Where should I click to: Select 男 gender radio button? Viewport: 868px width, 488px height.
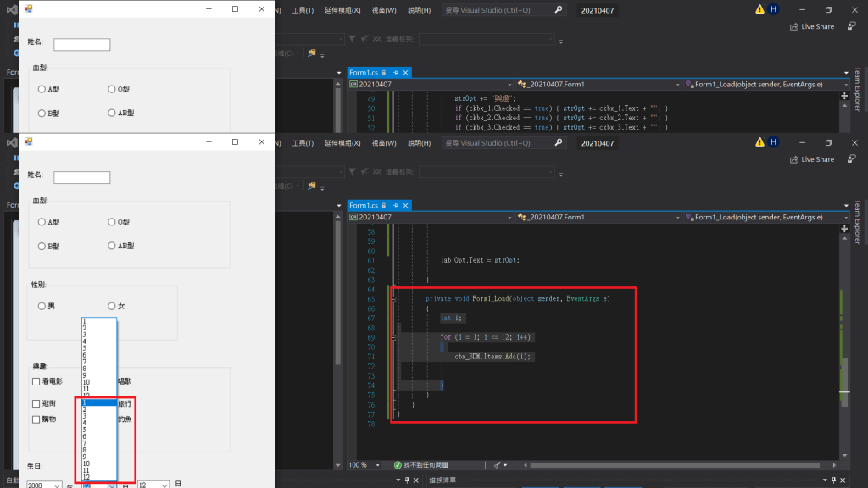pos(42,306)
